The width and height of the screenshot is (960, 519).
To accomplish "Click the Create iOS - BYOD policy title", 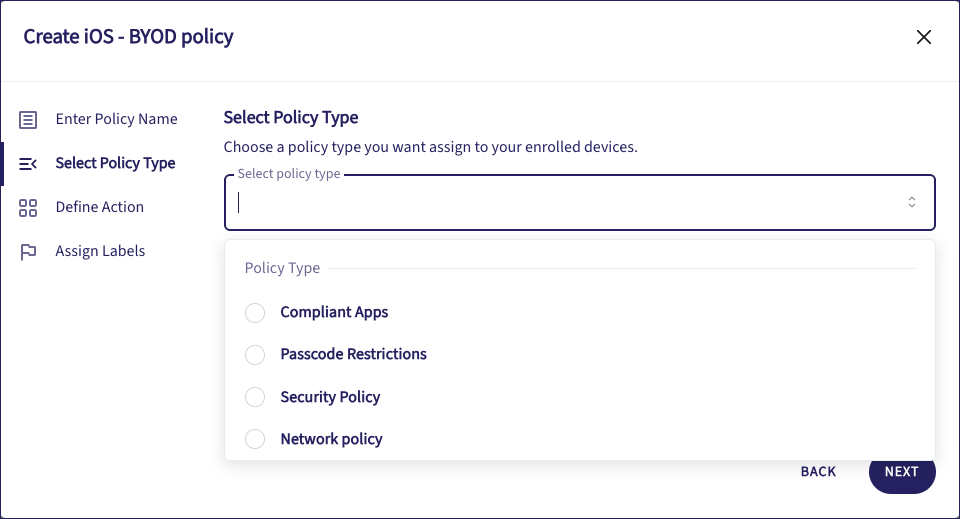I will pos(128,38).
